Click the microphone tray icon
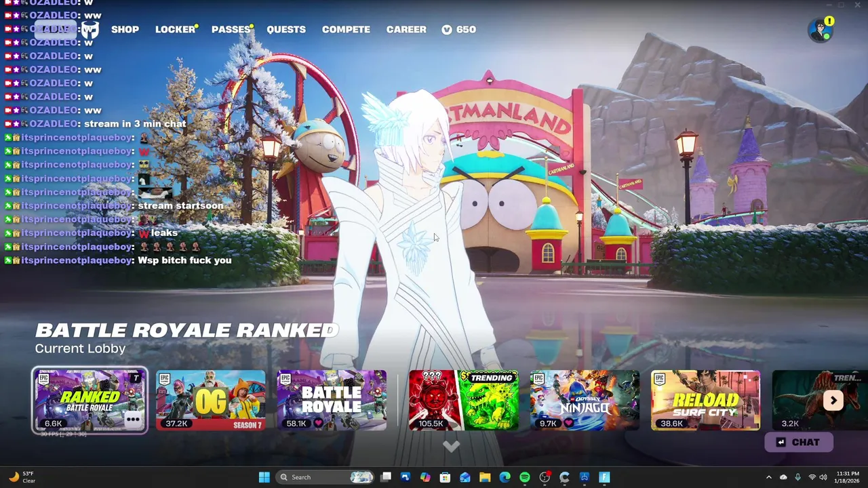Image resolution: width=868 pixels, height=488 pixels. 797,477
